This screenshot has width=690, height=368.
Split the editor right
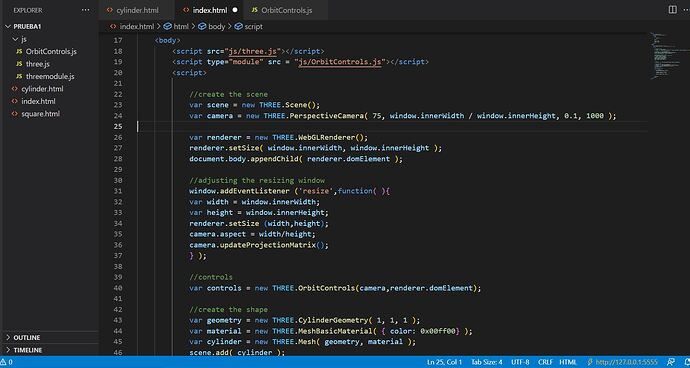tap(672, 10)
